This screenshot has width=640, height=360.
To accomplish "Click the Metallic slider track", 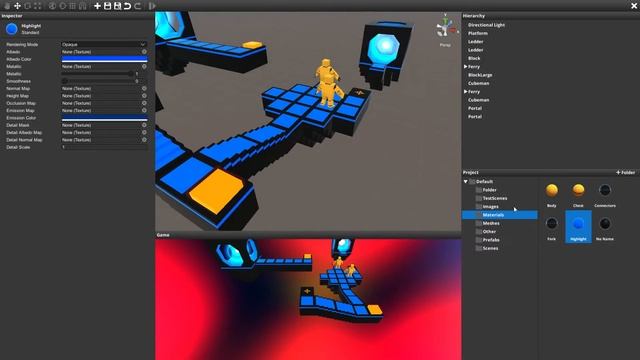I will [x=97, y=74].
